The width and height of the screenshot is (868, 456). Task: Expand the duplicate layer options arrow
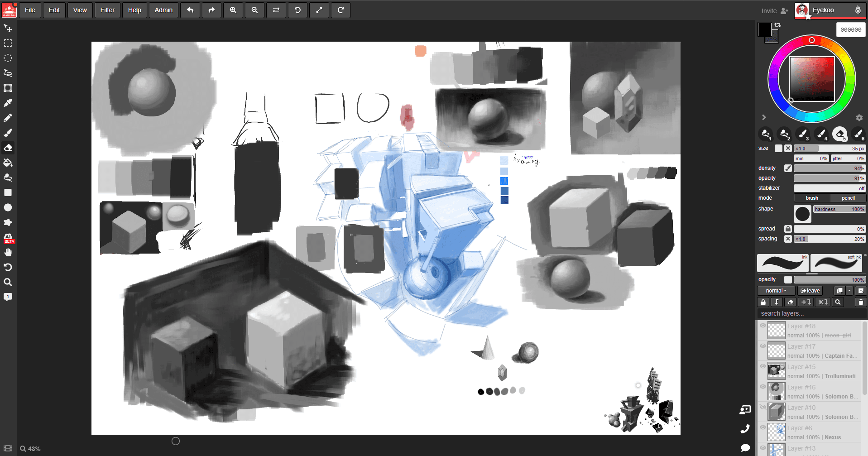point(849,291)
